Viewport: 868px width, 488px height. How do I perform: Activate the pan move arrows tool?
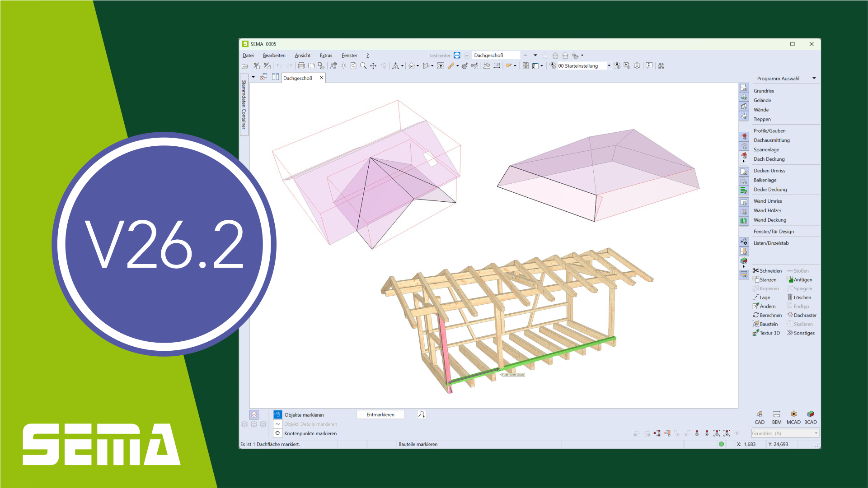point(373,66)
